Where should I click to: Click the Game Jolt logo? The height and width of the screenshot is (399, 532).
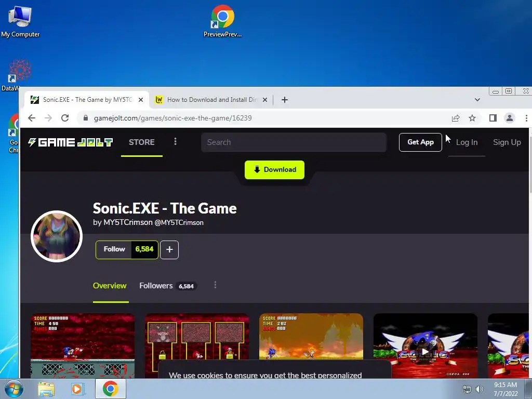click(70, 142)
